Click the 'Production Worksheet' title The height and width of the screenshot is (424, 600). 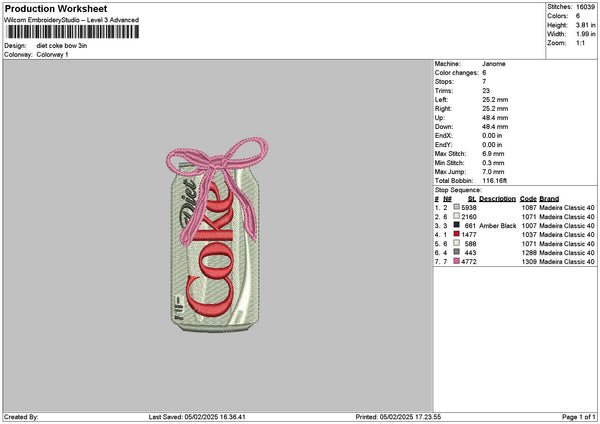[56, 8]
